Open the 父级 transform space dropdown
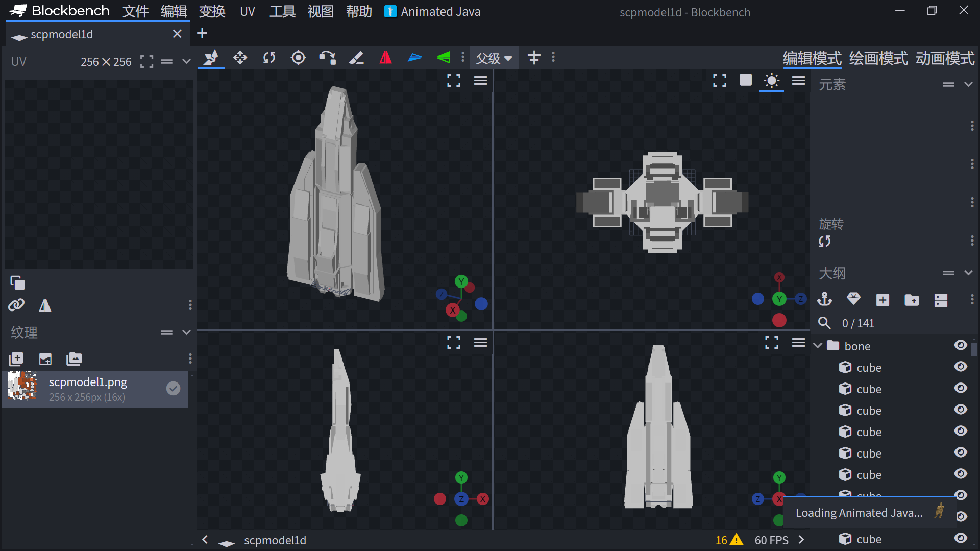 pyautogui.click(x=494, y=58)
